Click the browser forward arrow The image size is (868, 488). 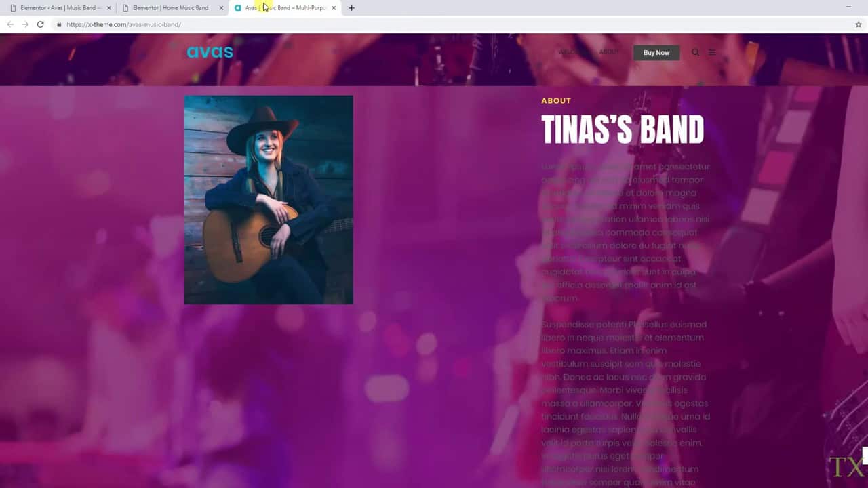click(25, 24)
